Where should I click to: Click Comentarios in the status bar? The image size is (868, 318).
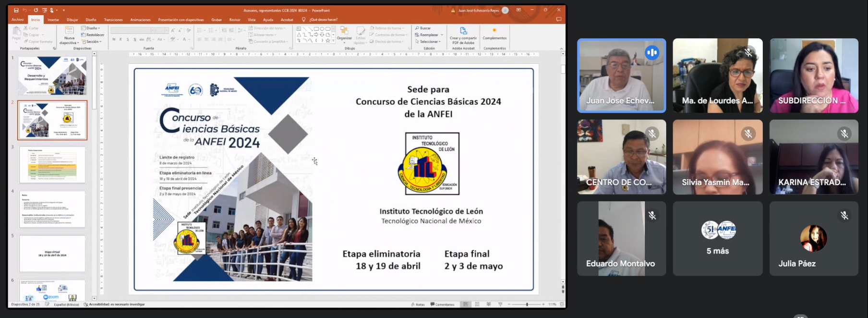[443, 305]
